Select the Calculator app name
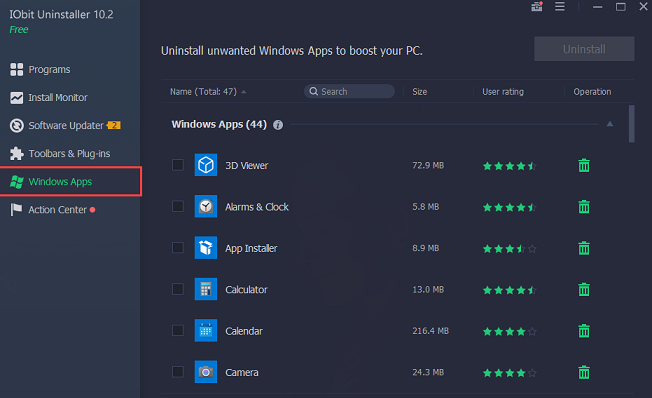652x398 pixels. pos(246,289)
